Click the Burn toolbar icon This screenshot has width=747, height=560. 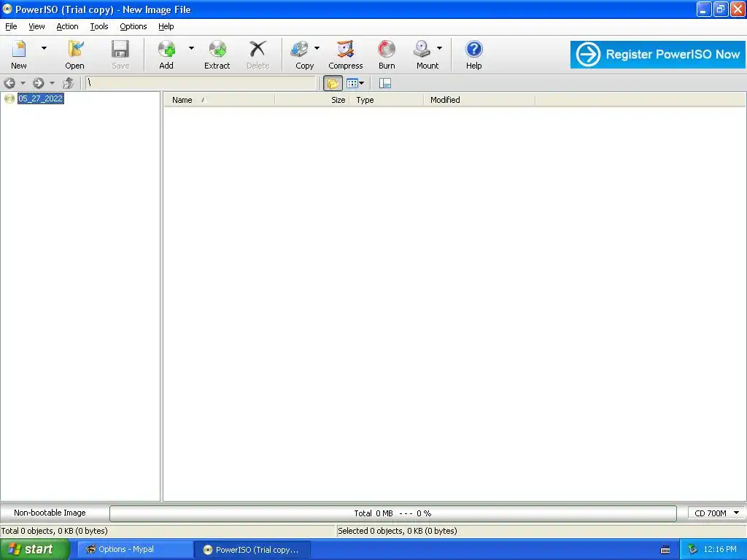tap(387, 49)
